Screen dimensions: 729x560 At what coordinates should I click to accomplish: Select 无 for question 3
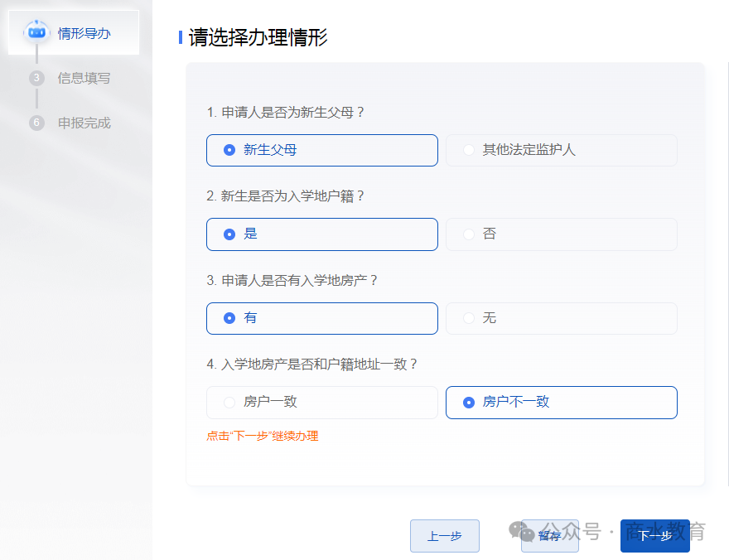tap(561, 318)
